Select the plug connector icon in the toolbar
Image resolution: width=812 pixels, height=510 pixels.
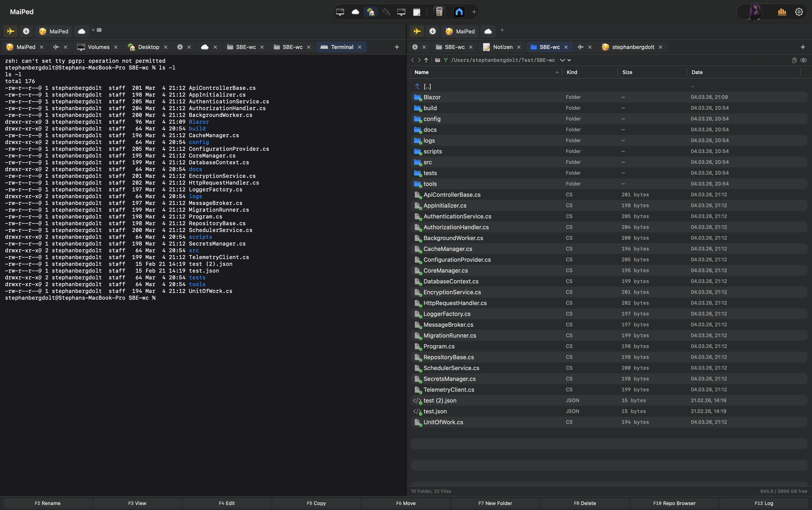point(386,12)
